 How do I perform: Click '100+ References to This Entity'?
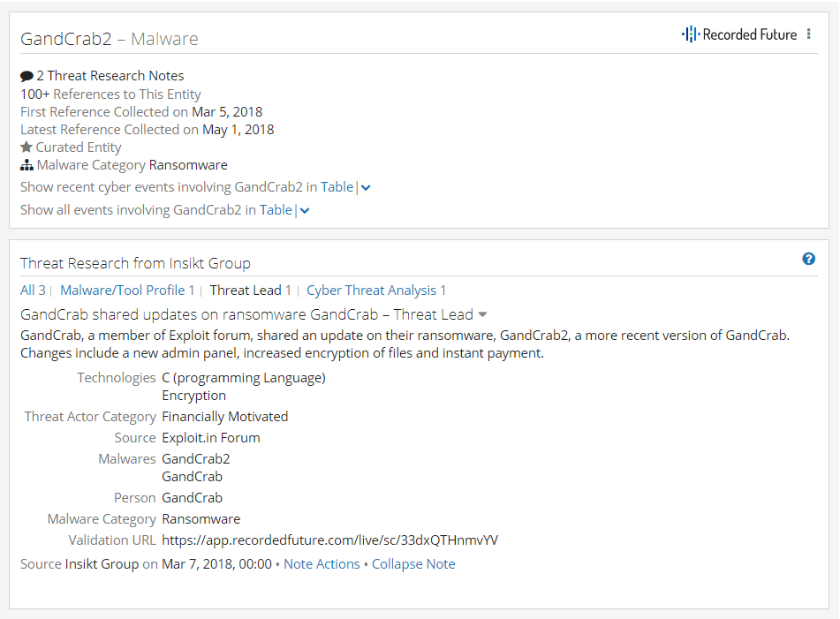(x=110, y=94)
